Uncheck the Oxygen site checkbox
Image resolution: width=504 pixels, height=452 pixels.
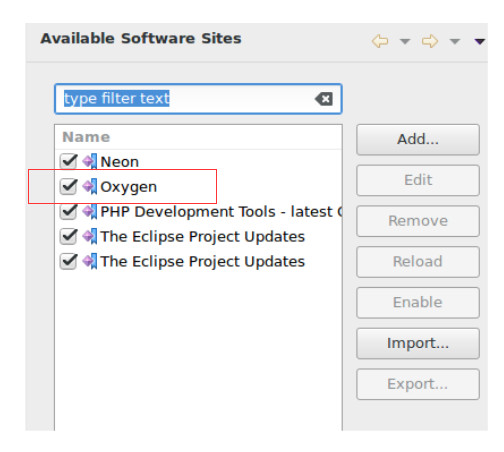(x=69, y=186)
